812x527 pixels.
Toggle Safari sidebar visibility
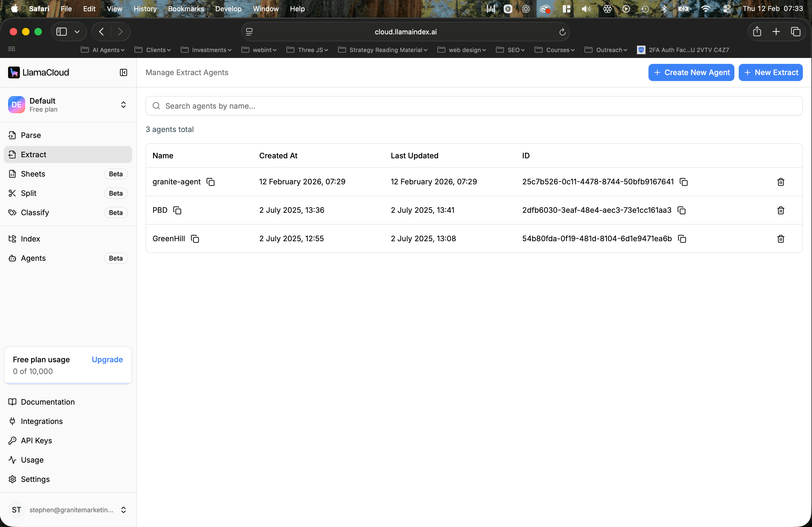pyautogui.click(x=61, y=32)
